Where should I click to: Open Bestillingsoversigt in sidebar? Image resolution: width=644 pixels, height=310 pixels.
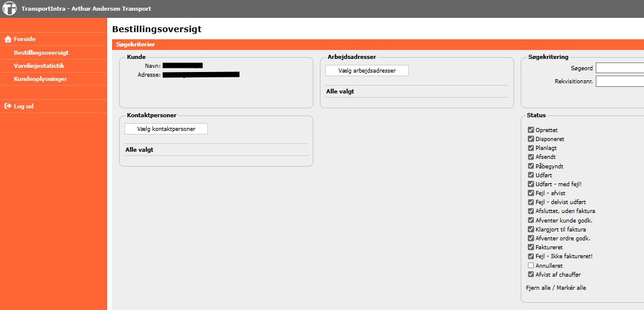click(x=41, y=53)
